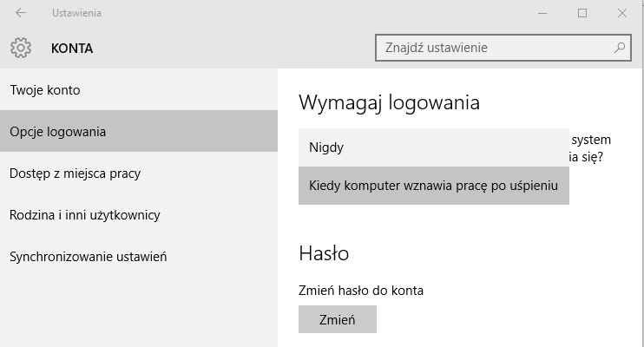Go back with the arrow icon

coord(21,13)
